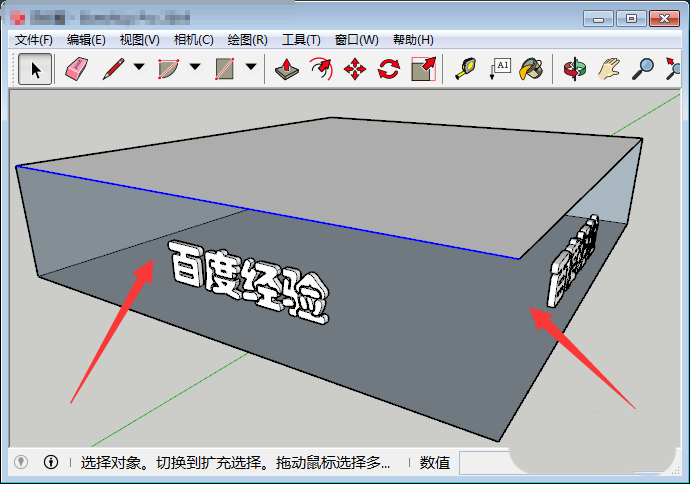Click the geo-location status bar icon
Image resolution: width=690 pixels, height=484 pixels.
click(x=21, y=462)
